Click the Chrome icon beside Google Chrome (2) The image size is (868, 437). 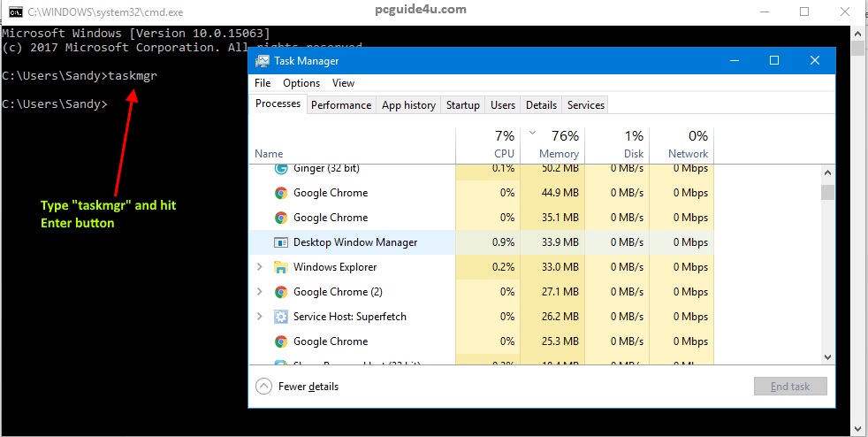click(281, 292)
